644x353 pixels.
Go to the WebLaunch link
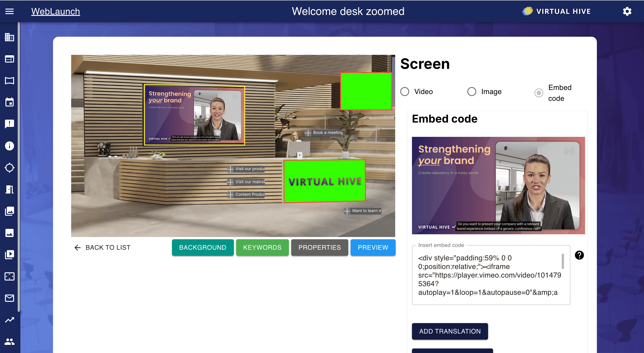(x=56, y=11)
